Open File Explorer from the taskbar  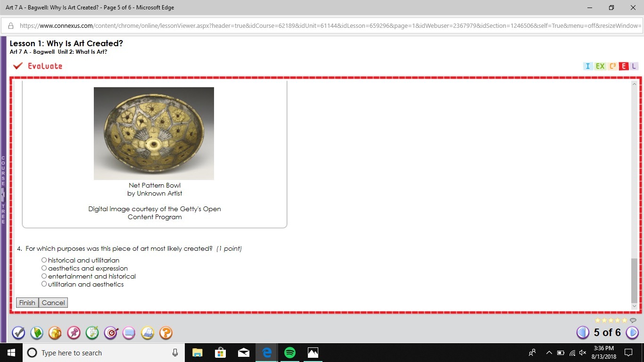(197, 353)
